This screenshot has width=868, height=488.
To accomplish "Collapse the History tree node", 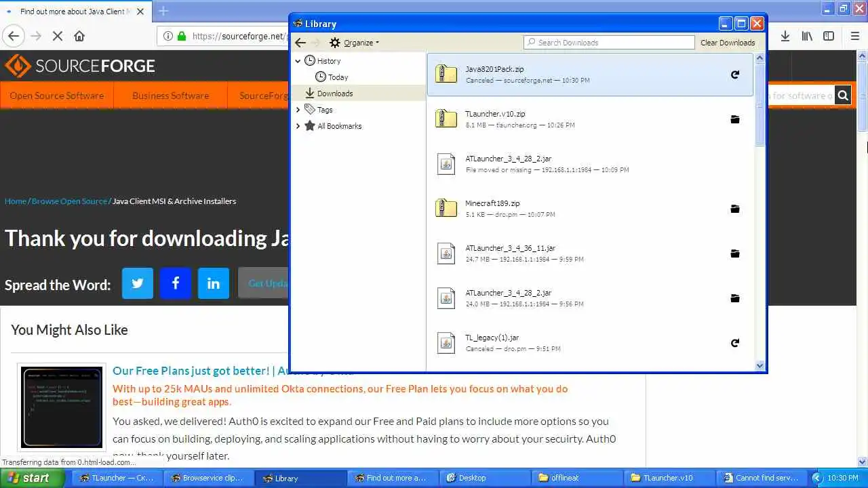I will (x=298, y=61).
